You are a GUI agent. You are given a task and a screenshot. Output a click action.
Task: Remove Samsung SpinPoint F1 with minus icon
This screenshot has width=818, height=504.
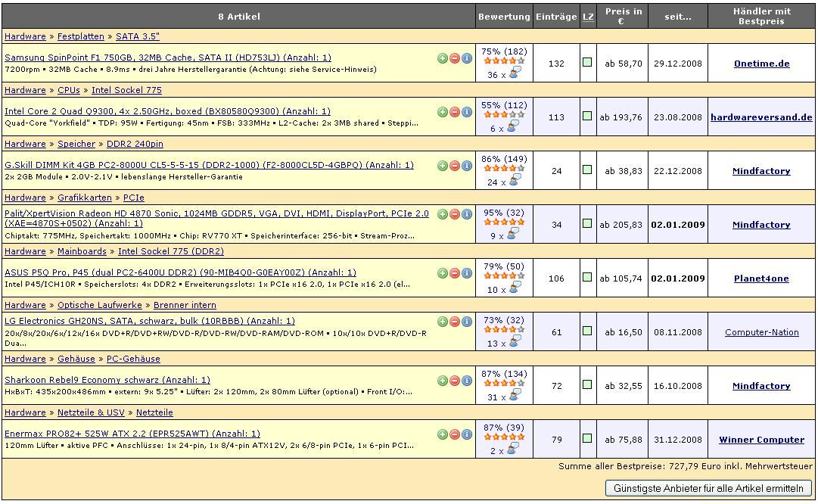pos(454,58)
